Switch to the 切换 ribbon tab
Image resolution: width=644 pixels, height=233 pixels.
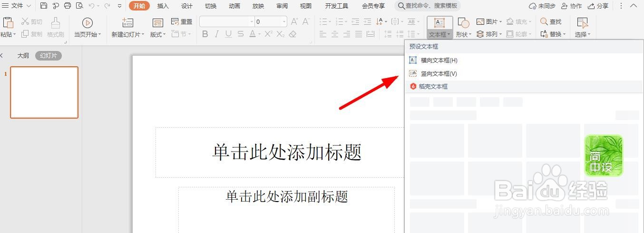point(211,6)
